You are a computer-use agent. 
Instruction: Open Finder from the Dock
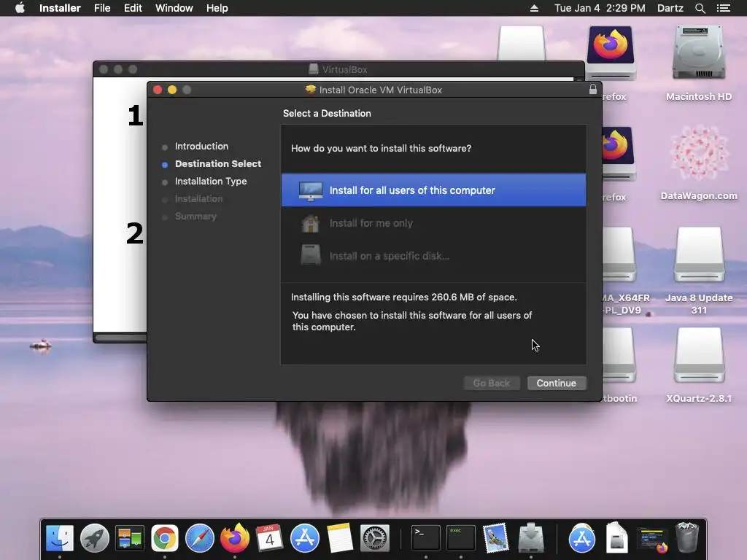(x=60, y=538)
